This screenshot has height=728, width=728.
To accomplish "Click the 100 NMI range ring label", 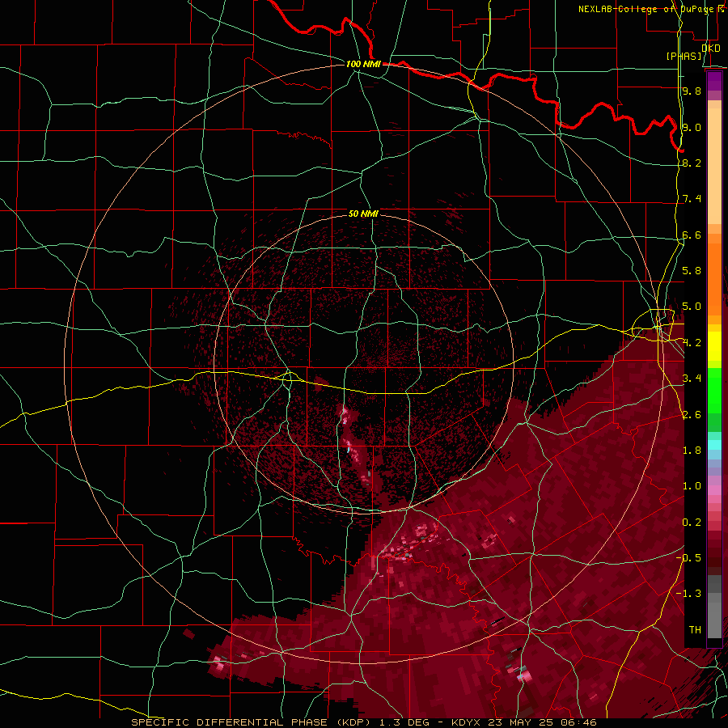I will point(363,64).
